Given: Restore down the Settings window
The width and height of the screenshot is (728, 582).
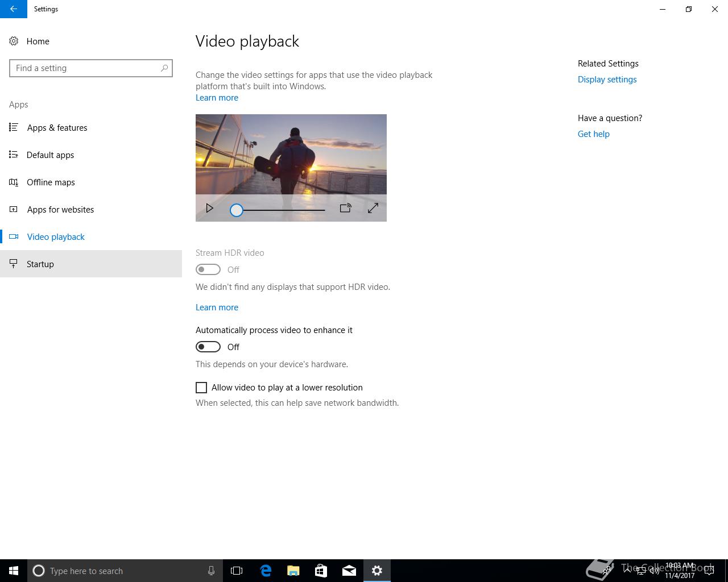Looking at the screenshot, I should (689, 9).
